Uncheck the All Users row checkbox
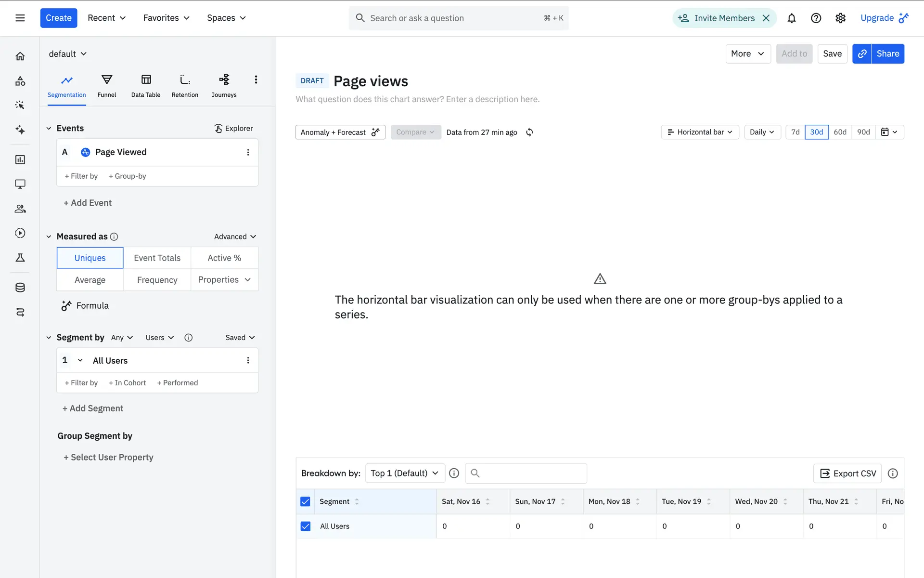The image size is (924, 578). coord(306,526)
